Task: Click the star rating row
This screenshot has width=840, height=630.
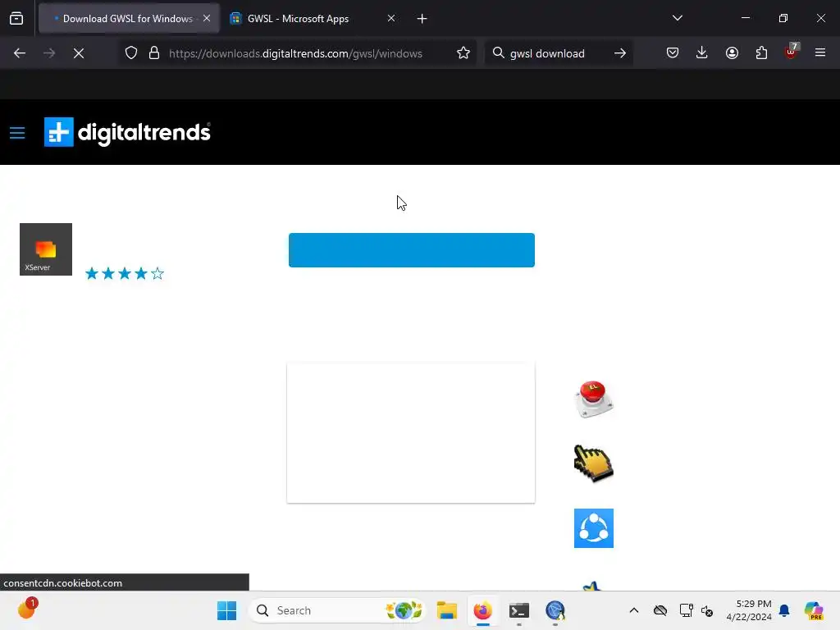Action: pos(125,274)
